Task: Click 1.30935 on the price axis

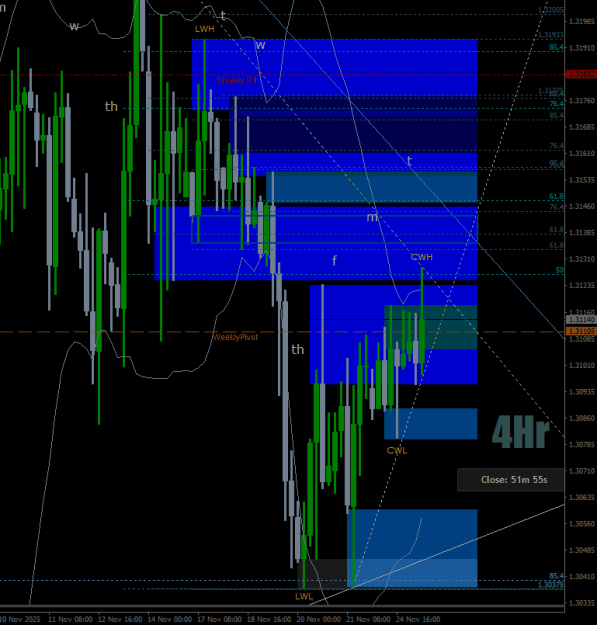Action: pos(582,392)
